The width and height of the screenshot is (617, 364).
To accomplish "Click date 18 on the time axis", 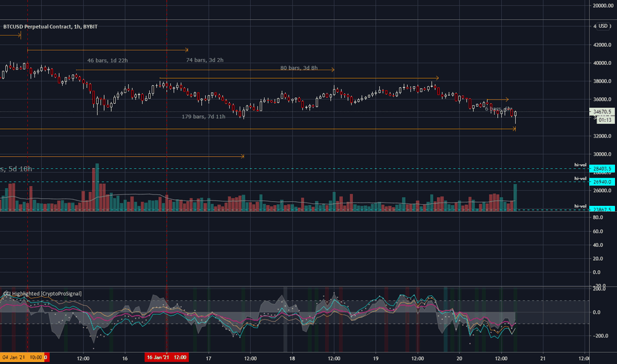I will coord(292,359).
